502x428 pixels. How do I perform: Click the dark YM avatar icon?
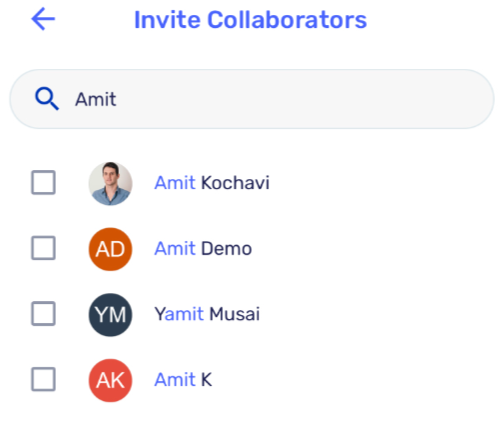tap(110, 315)
